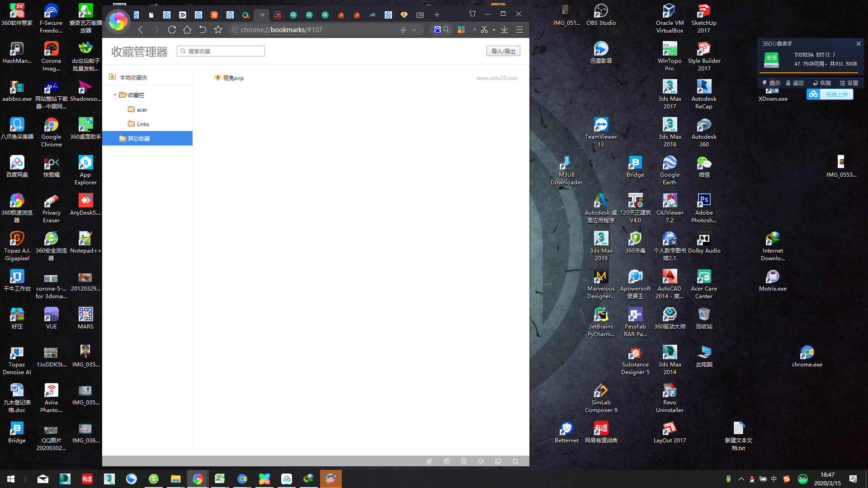Click the colorful extensions grid icon
Screen dimensions: 868x488
tap(462, 30)
